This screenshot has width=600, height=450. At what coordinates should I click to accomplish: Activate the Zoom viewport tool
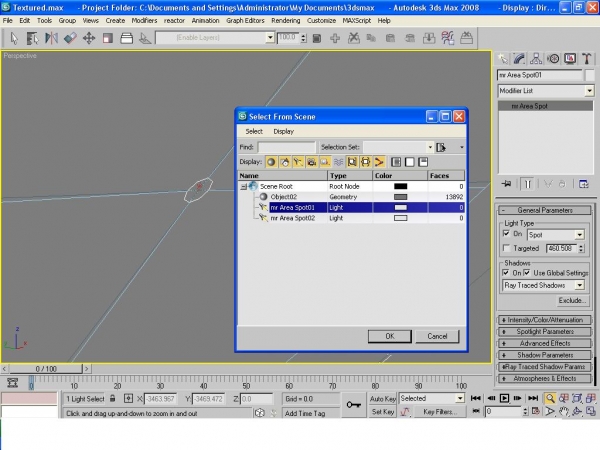pos(550,399)
